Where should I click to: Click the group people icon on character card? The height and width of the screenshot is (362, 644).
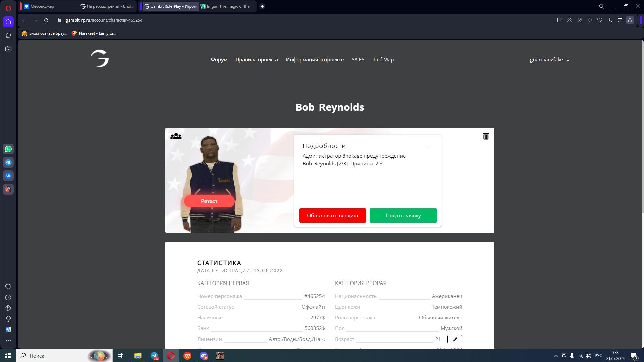click(x=176, y=136)
